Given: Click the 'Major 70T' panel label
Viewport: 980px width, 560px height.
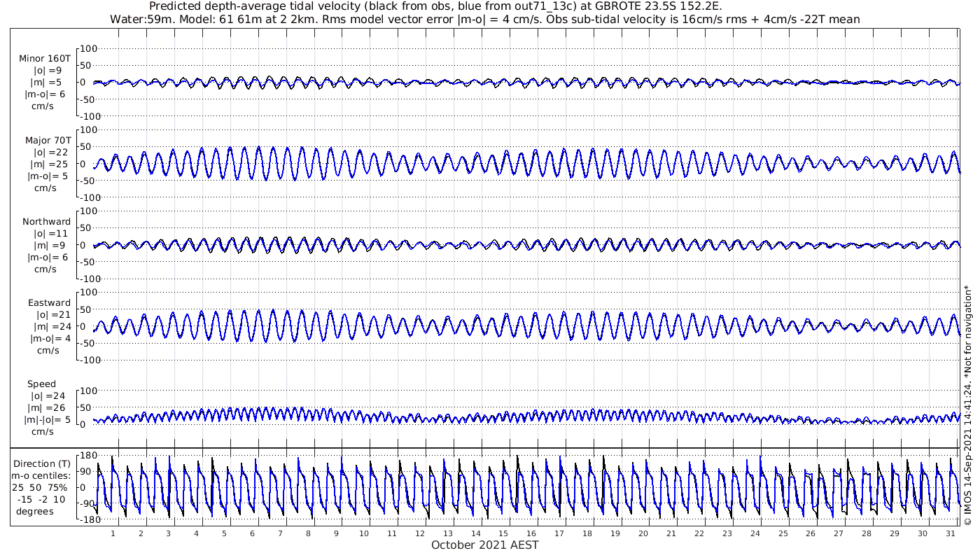Looking at the screenshot, I should pyautogui.click(x=48, y=141).
